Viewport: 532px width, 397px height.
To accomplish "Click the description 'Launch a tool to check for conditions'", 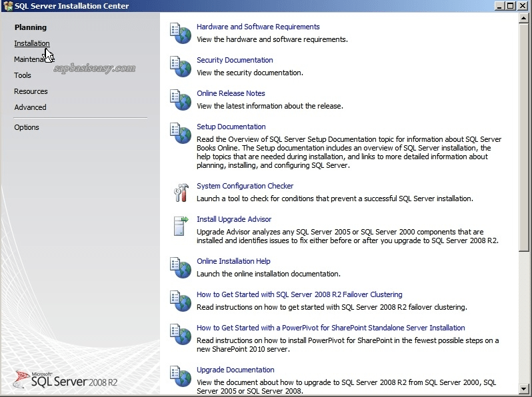I will [335, 198].
